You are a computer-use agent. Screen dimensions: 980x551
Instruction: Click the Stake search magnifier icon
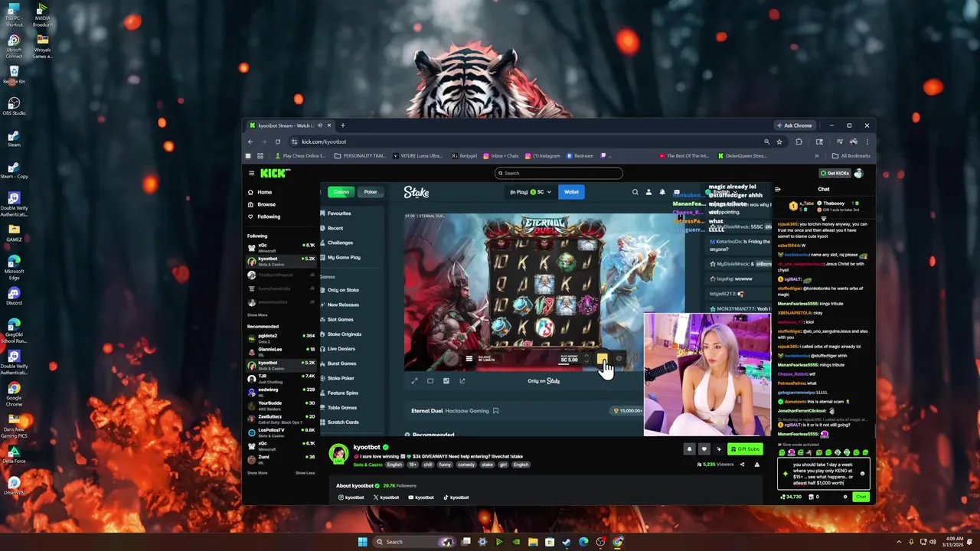[x=635, y=192]
